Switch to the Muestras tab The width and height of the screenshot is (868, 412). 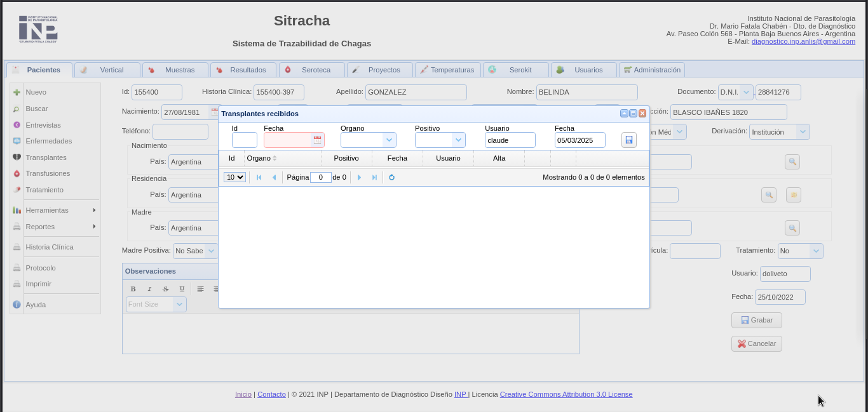[175, 70]
